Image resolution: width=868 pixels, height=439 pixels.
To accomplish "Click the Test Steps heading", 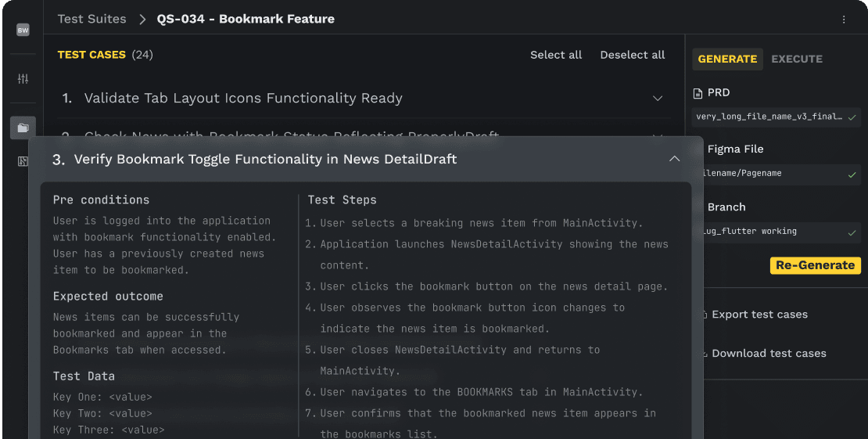I will coord(342,200).
